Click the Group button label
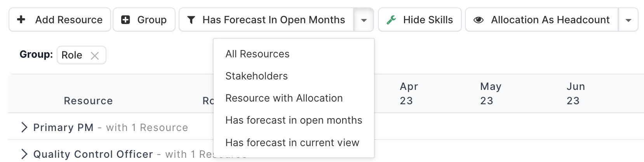644x162 pixels. tap(152, 20)
